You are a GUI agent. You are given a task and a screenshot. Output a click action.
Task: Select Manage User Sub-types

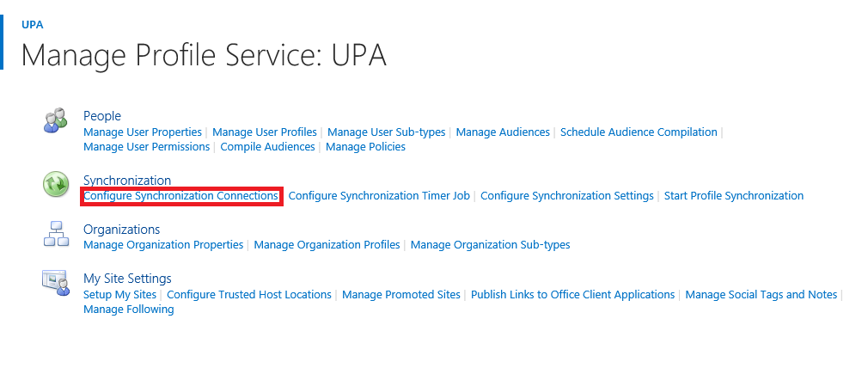point(387,132)
